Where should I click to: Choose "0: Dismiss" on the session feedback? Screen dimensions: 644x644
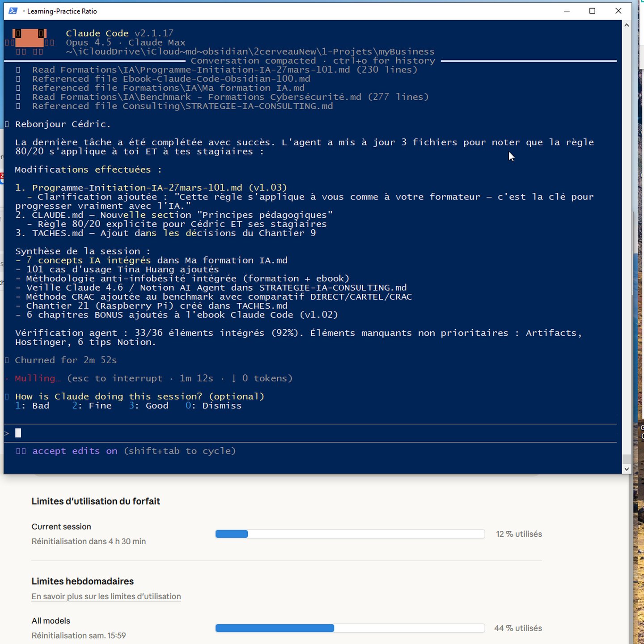pyautogui.click(x=214, y=406)
